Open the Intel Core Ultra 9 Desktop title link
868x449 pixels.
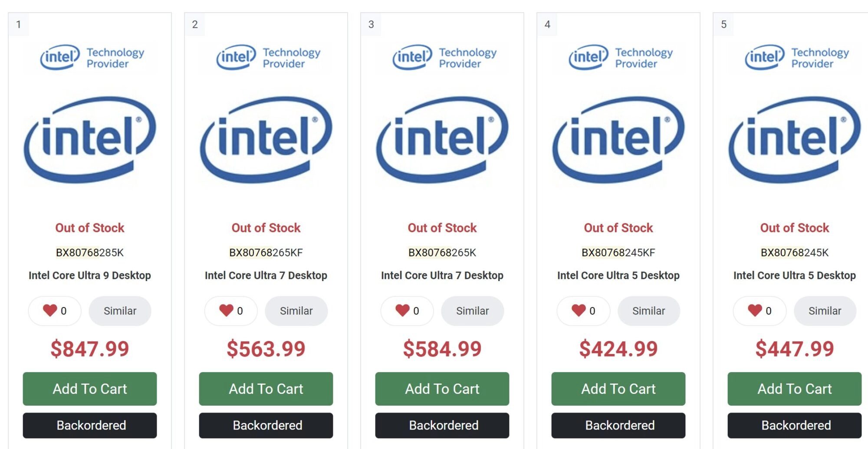coord(90,275)
